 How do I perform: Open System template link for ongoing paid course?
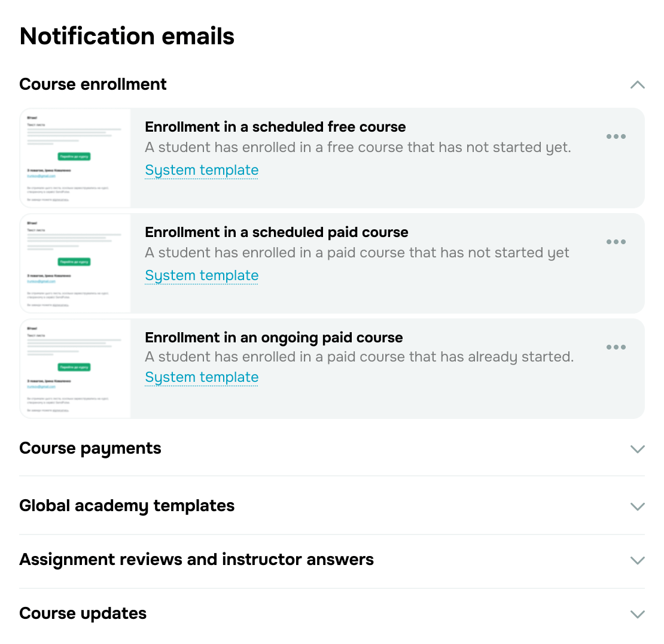pyautogui.click(x=202, y=378)
